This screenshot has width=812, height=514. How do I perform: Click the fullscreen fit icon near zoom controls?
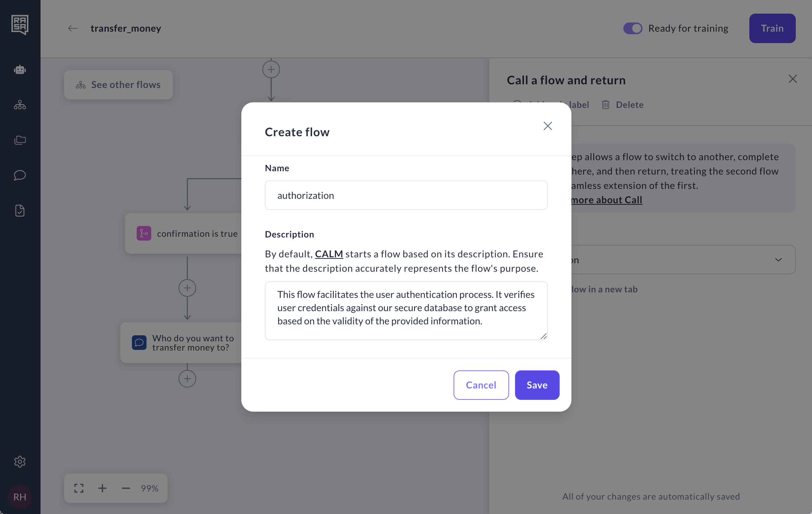[x=78, y=488]
